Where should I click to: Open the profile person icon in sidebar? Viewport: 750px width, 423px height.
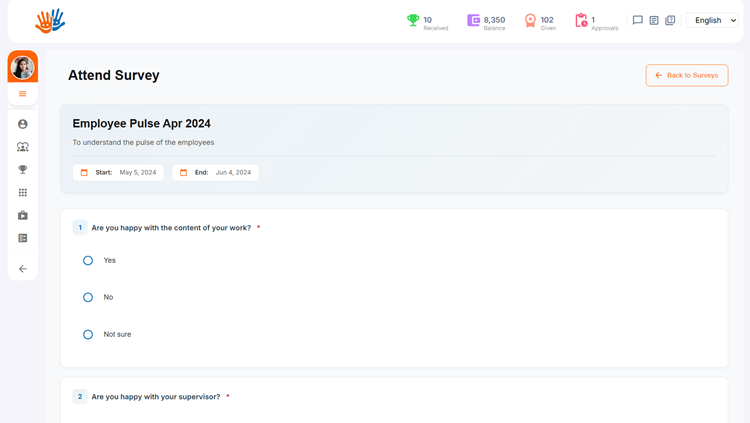[x=22, y=124]
